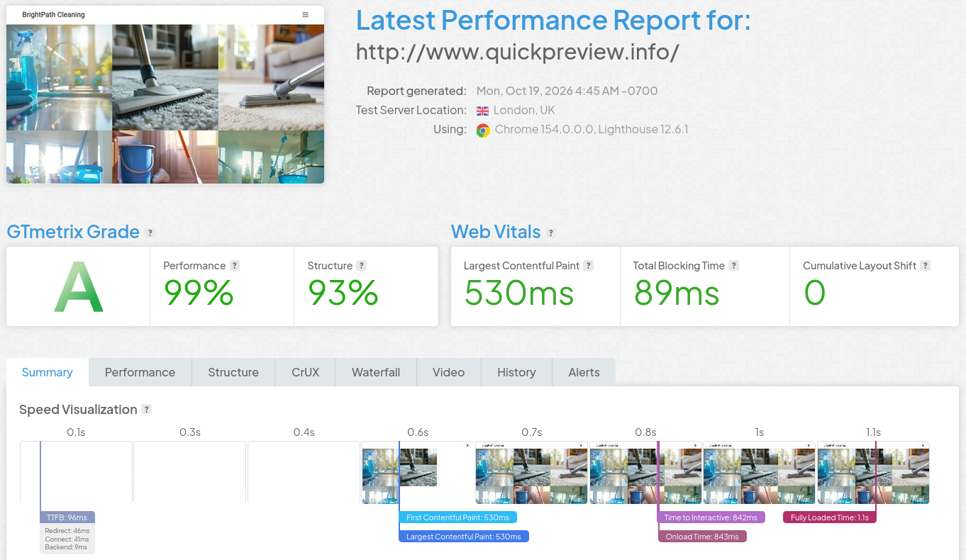This screenshot has width=966, height=560.
Task: Select the blank 0.4s filmstrip frame
Action: coord(304,473)
